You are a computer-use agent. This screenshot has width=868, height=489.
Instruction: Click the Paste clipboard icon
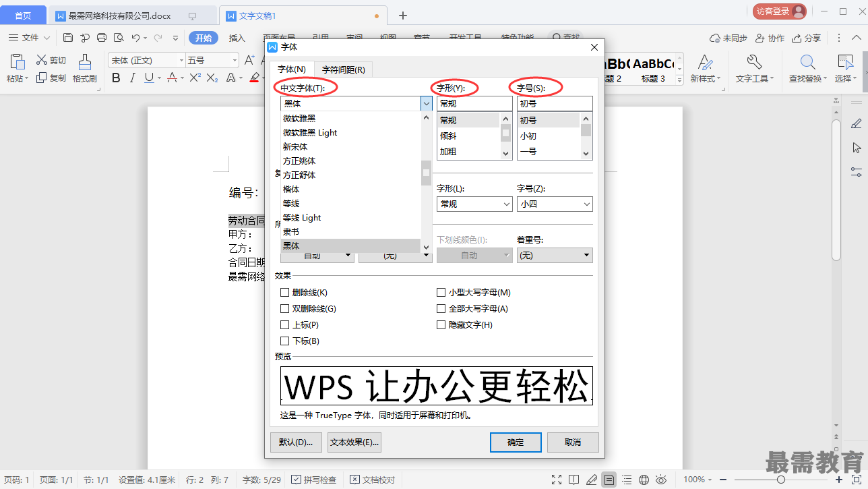click(18, 62)
